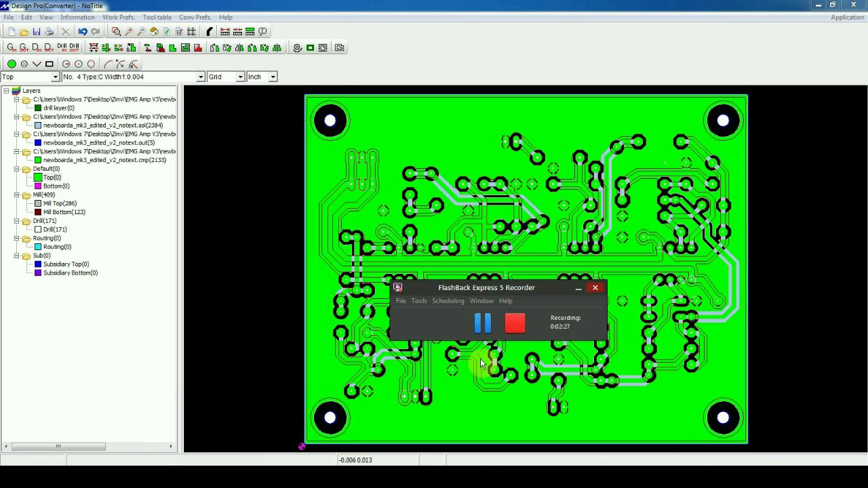The height and width of the screenshot is (488, 868).
Task: Collapse the Default(0) folder
Action: tap(17, 169)
